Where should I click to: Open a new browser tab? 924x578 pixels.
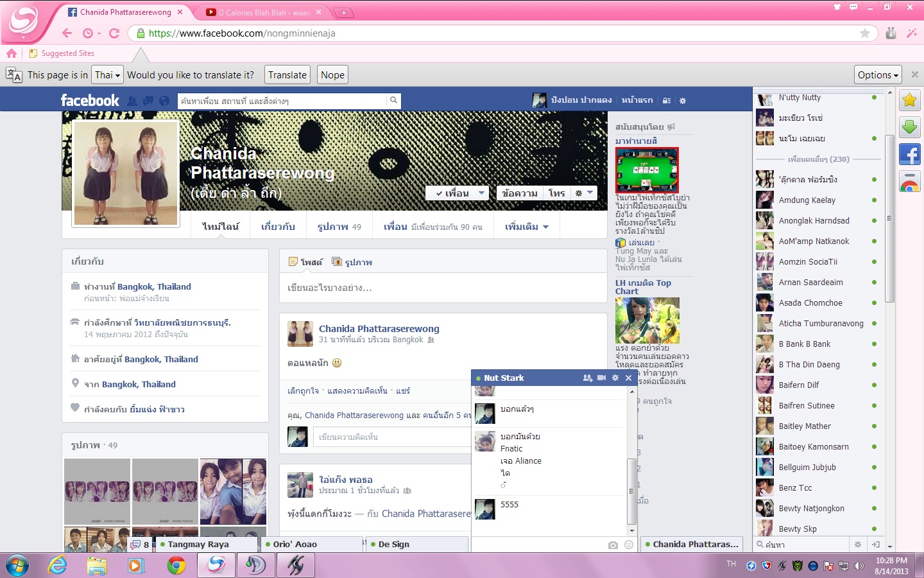pyautogui.click(x=344, y=12)
